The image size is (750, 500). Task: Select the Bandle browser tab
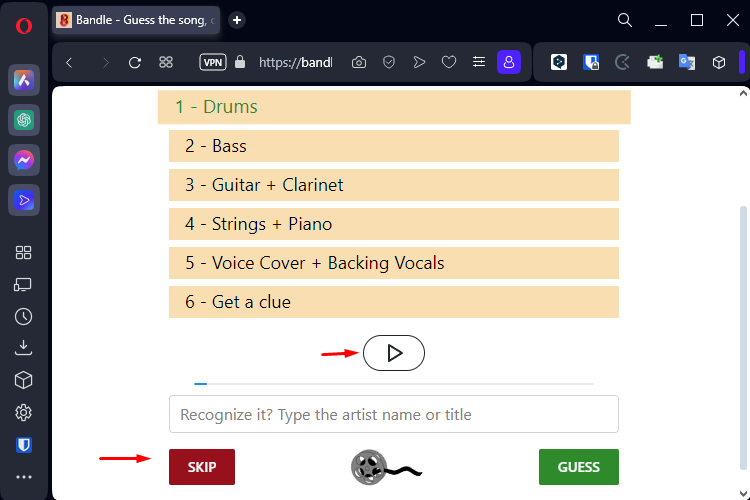tap(136, 20)
